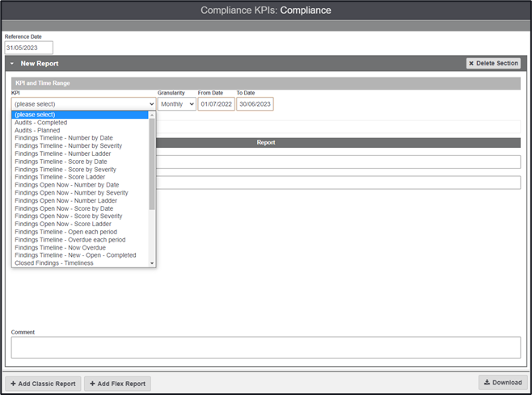Click the Add Classic Report button

44,384
